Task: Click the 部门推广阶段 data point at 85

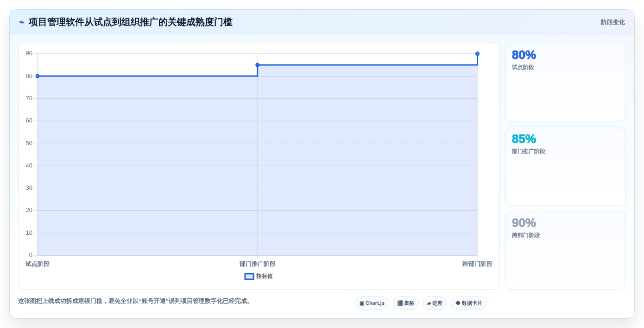Action: pos(258,65)
